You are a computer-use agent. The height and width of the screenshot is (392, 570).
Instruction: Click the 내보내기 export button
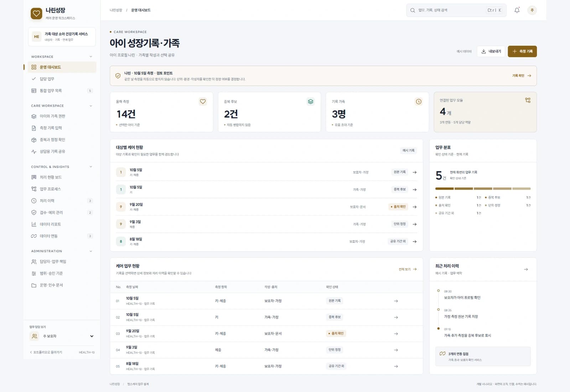491,51
